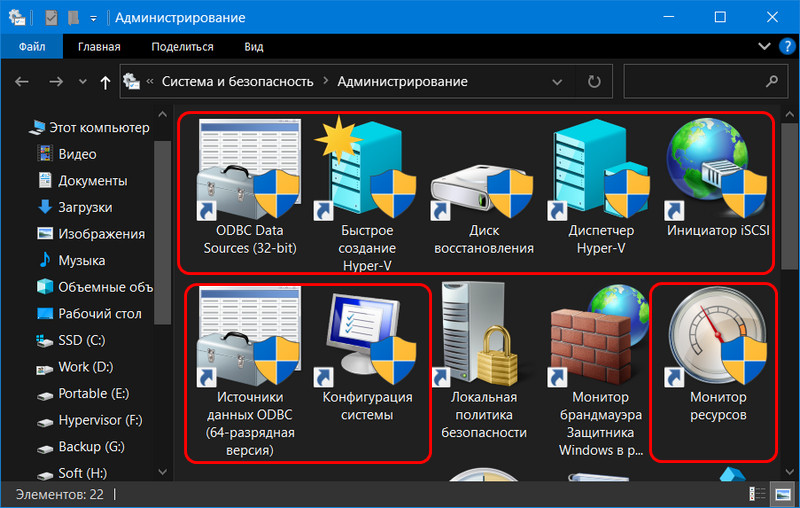The image size is (800, 508).
Task: Click the double-chevron before Система и безопасность
Action: coord(150,81)
